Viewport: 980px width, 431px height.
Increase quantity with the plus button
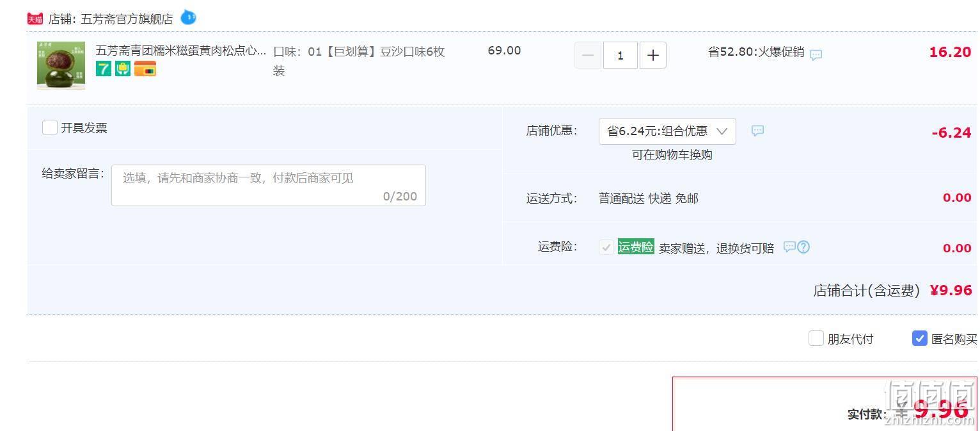click(x=652, y=55)
